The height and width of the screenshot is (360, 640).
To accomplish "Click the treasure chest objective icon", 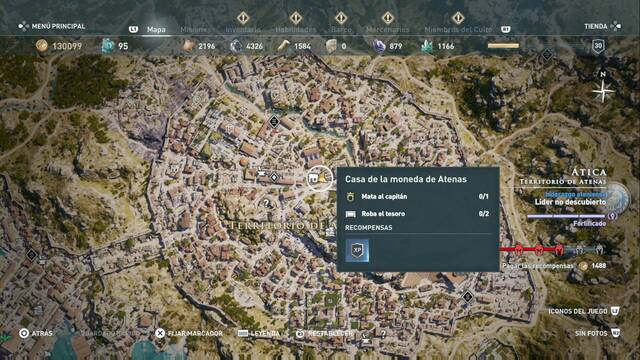I will click(x=351, y=214).
